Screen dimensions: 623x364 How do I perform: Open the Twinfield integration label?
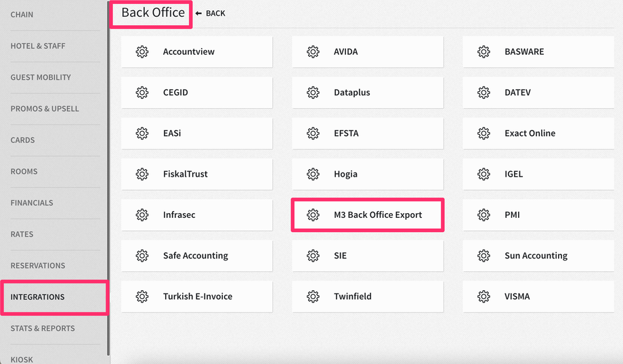point(353,296)
